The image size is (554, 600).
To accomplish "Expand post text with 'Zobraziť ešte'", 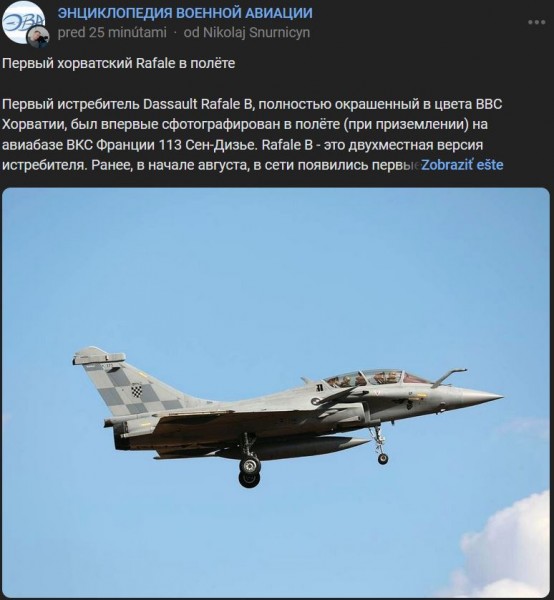I will pyautogui.click(x=462, y=165).
